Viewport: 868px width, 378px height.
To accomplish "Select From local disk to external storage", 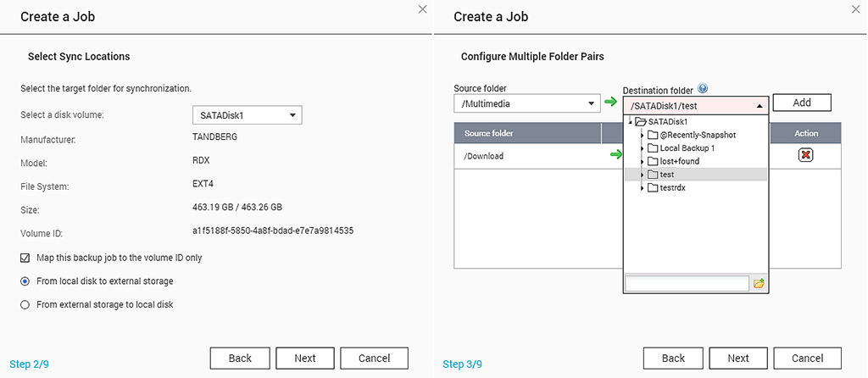I will [25, 281].
